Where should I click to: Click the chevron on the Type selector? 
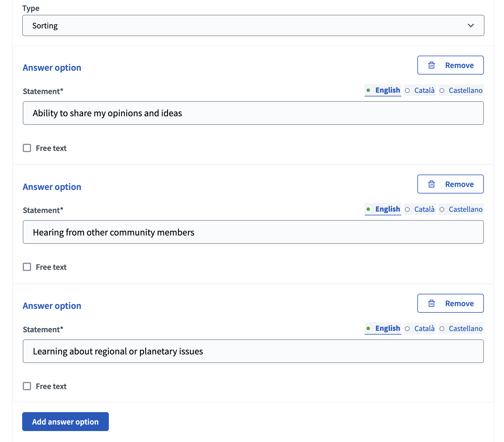(x=471, y=25)
